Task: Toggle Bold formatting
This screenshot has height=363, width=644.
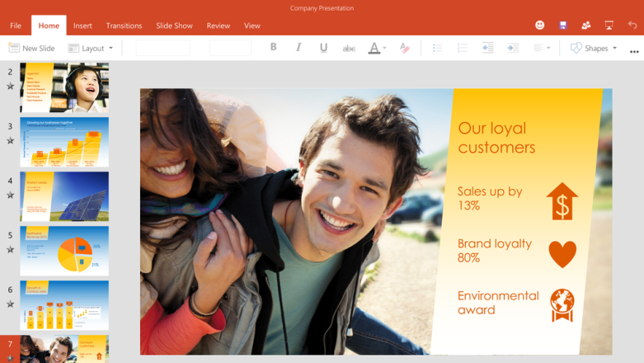Action: tap(273, 47)
